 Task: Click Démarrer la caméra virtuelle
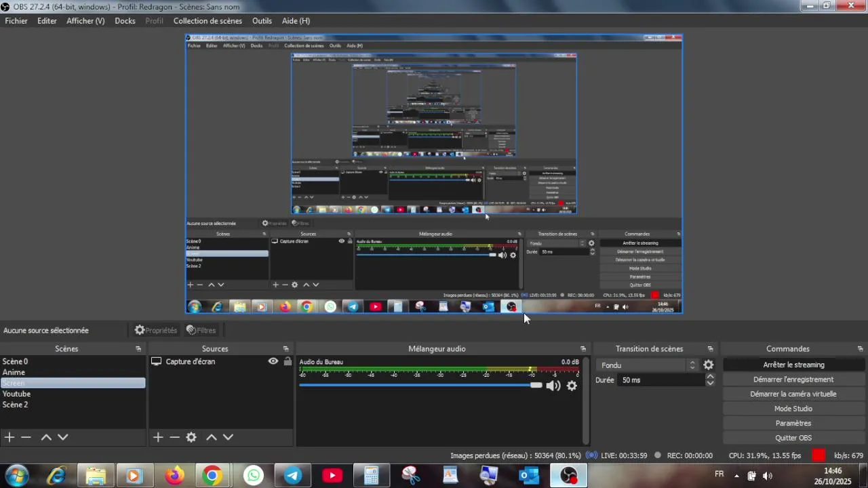coord(793,394)
